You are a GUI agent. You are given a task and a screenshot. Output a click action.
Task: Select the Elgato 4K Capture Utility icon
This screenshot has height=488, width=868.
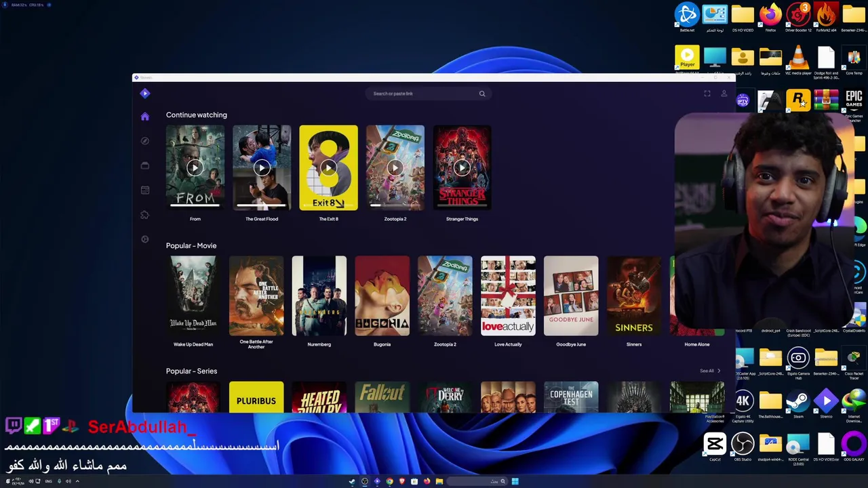[743, 406]
